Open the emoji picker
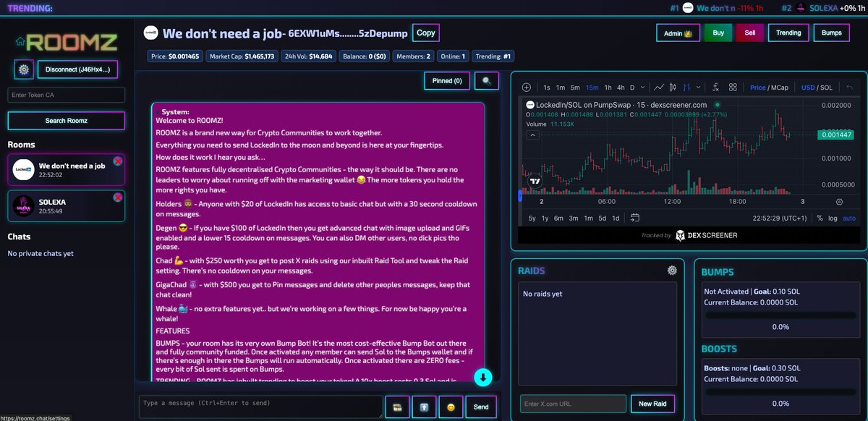This screenshot has height=421, width=868. [x=451, y=407]
